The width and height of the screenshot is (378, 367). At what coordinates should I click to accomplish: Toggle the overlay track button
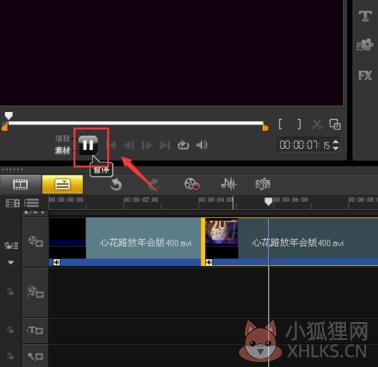pyautogui.click(x=35, y=293)
